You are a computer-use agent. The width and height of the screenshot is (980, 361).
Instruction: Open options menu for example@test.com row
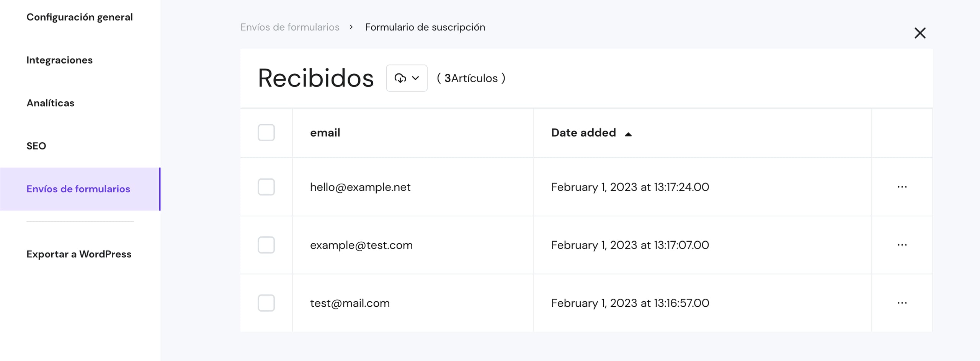tap(902, 245)
